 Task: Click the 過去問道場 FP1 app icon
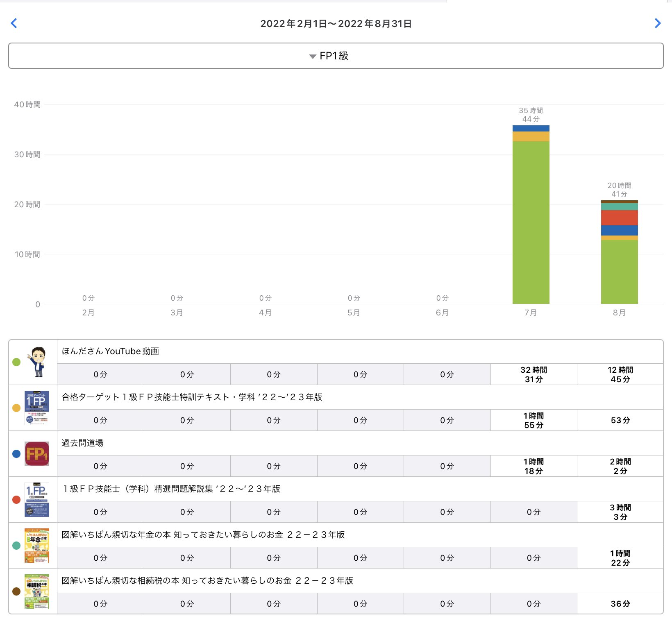[x=37, y=454]
